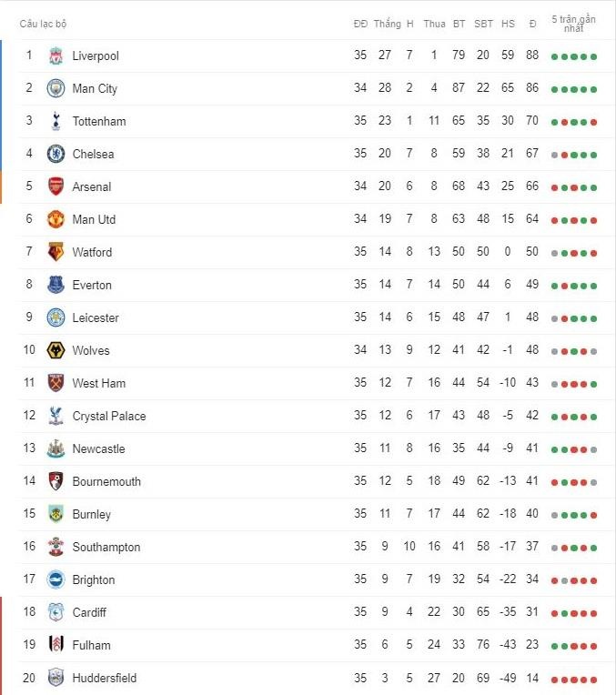Screen dimensions: 616x695
Task: Click the Man City club crest
Action: tap(56, 88)
